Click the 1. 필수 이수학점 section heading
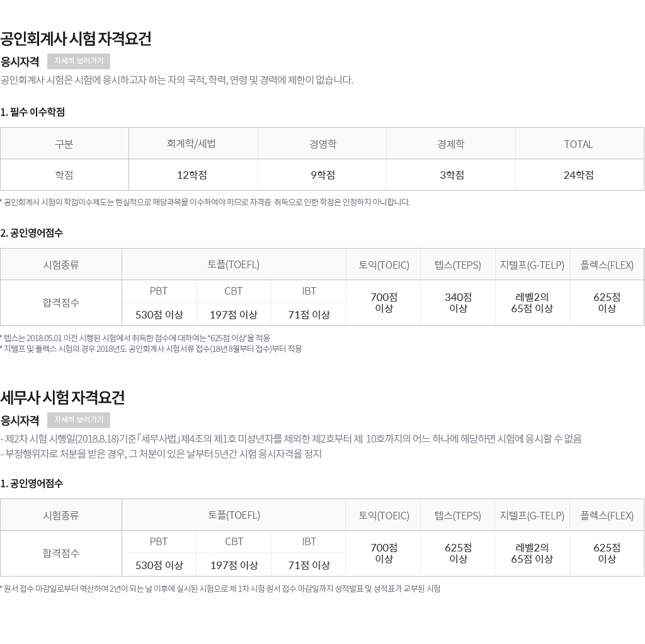645x644 pixels. [33, 112]
